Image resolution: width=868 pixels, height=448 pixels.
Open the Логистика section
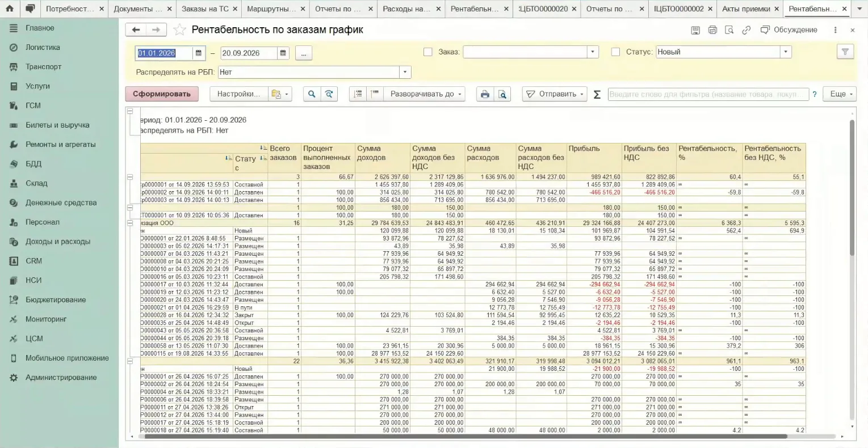point(43,48)
